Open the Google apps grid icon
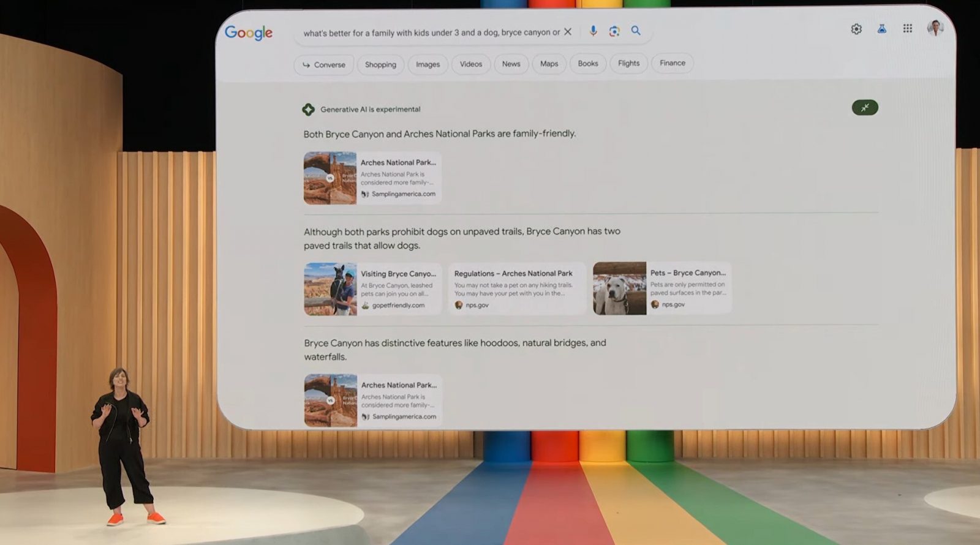 [x=908, y=28]
